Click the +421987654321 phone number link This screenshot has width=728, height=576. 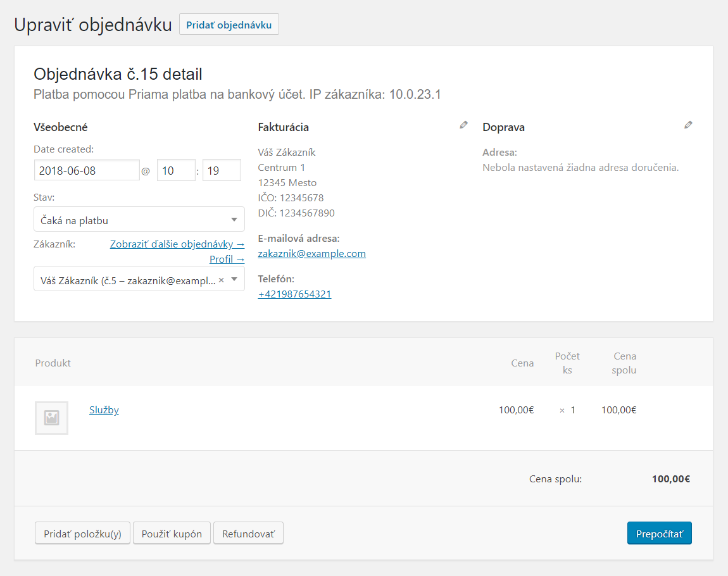[x=294, y=294]
